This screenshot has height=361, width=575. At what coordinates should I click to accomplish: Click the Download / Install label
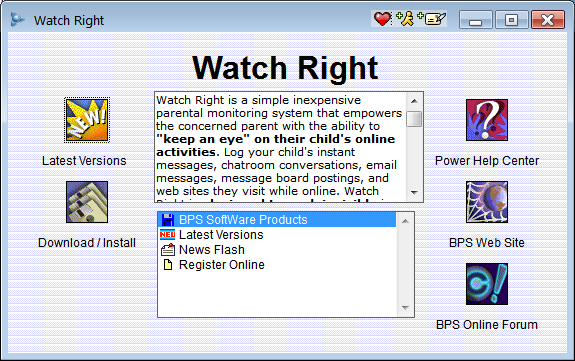tap(87, 243)
